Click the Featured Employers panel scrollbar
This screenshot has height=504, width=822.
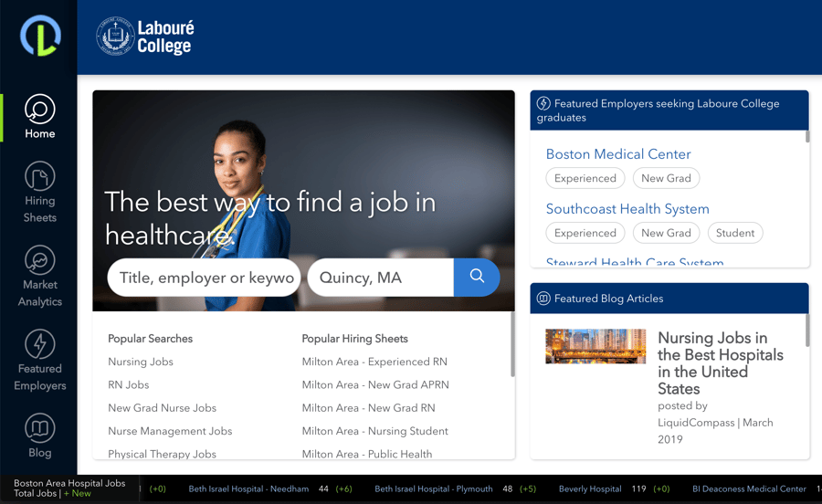(807, 137)
